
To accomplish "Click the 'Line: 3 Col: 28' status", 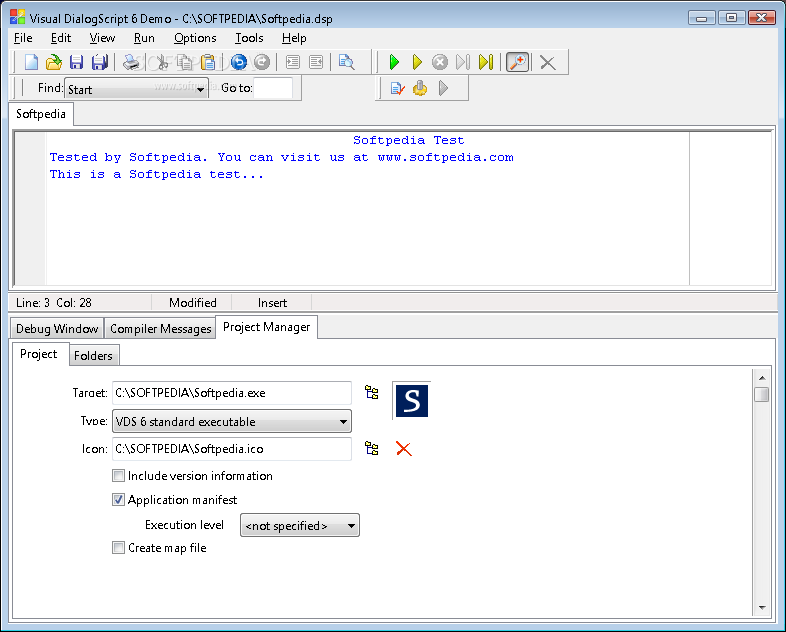I will 54,303.
